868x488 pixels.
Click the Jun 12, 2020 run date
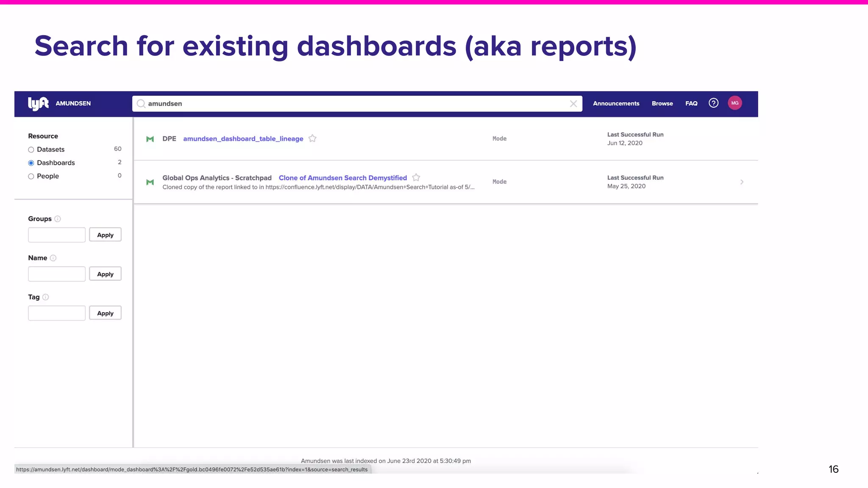[x=625, y=143]
